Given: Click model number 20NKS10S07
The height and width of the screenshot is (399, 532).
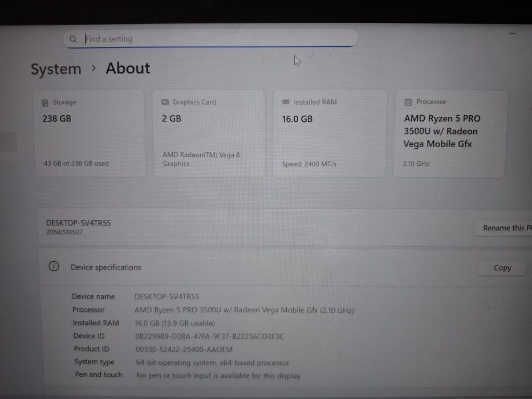Looking at the screenshot, I should coord(64,233).
